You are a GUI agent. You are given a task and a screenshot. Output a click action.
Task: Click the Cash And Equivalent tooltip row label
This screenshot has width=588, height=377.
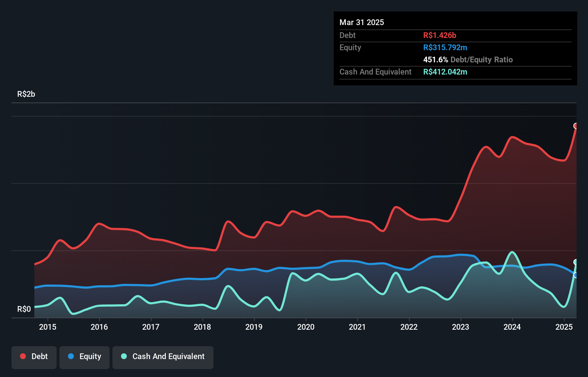(375, 72)
